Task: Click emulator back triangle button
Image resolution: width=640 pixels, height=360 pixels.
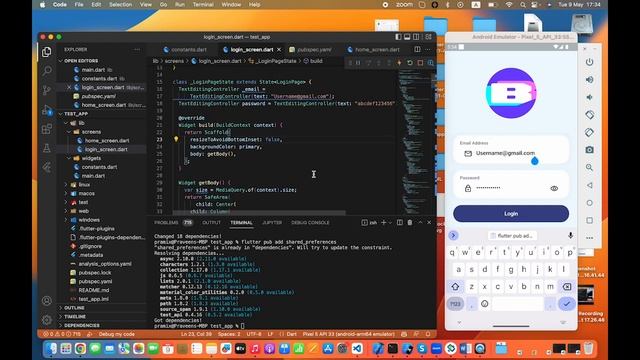Action: (589, 185)
